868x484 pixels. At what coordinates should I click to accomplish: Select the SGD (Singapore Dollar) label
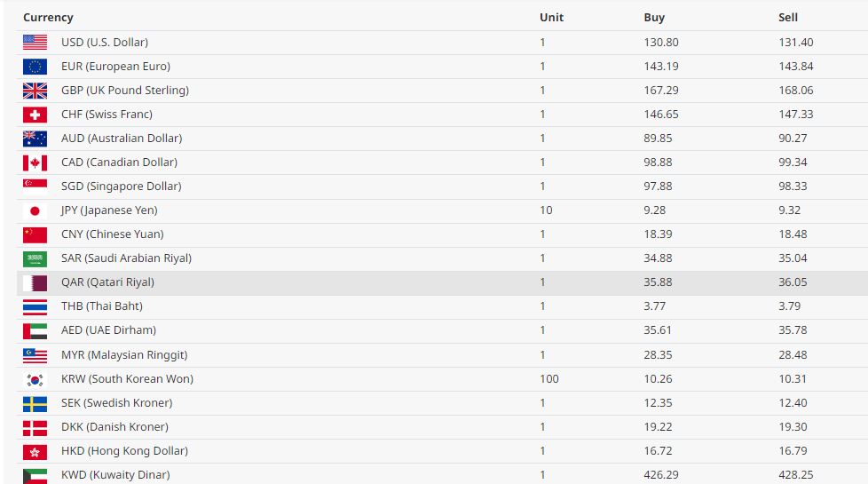(121, 186)
